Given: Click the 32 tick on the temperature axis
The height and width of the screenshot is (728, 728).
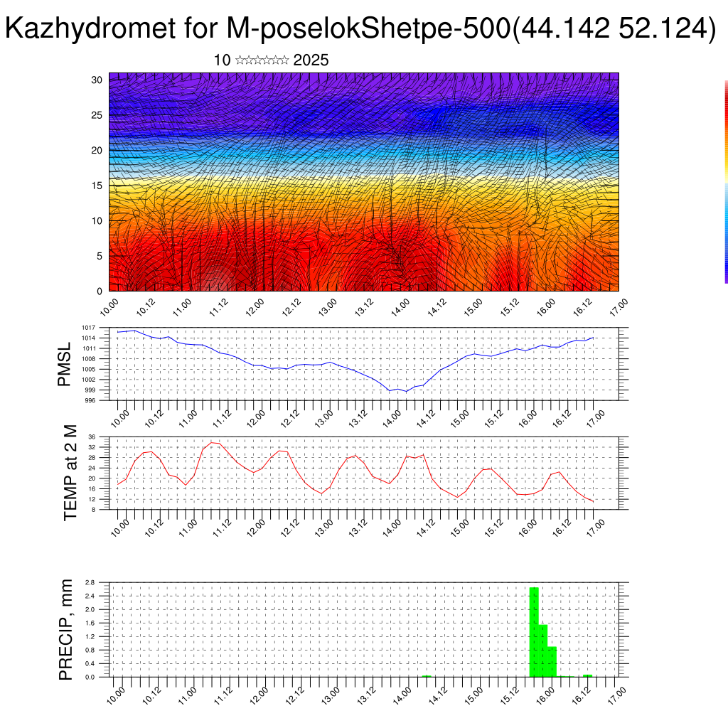Looking at the screenshot, I should pyautogui.click(x=92, y=448).
